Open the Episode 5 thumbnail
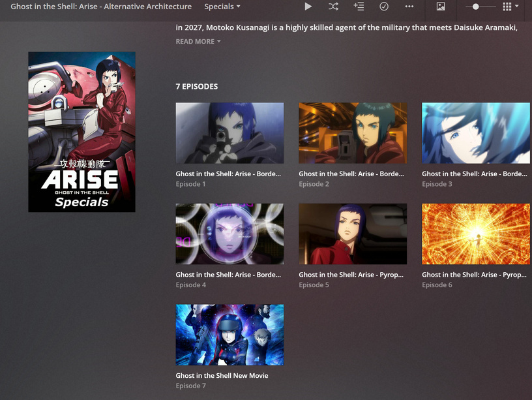The width and height of the screenshot is (532, 400). [353, 234]
